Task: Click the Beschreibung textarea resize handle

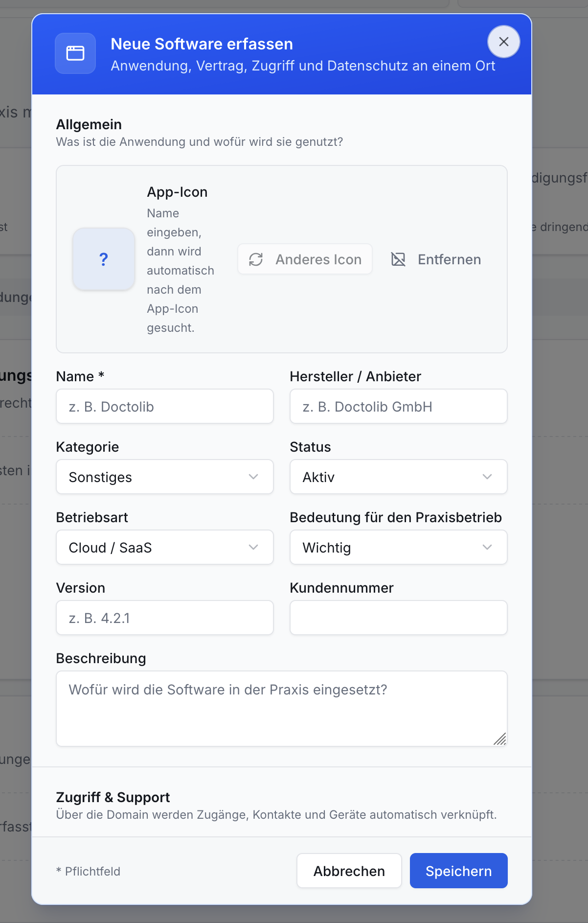Action: [x=500, y=739]
